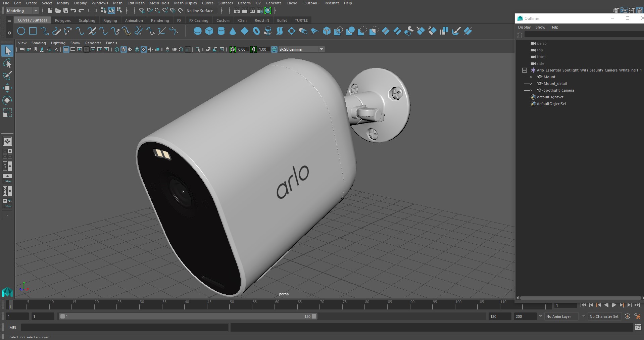Image resolution: width=644 pixels, height=340 pixels.
Task: Create a NURBS Cylinder from shelf
Action: click(x=221, y=31)
